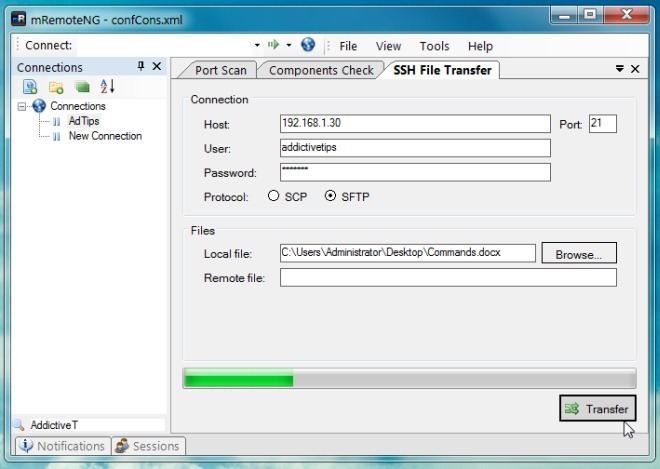This screenshot has width=660, height=469.
Task: Click the Browse... button
Action: (579, 254)
